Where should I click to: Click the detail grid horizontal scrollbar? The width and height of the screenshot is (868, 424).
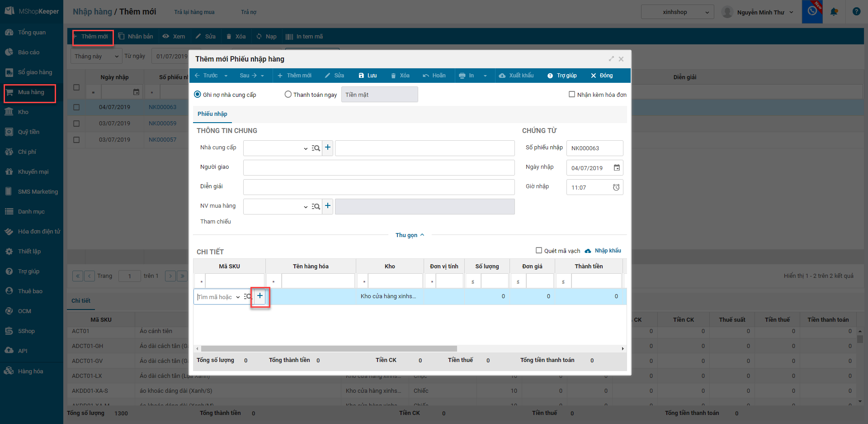[329, 348]
